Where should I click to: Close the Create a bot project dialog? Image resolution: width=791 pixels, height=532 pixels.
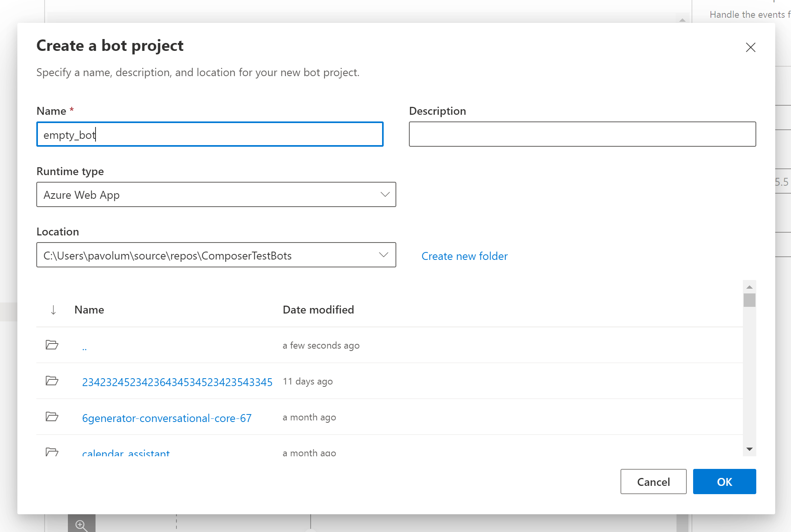pos(750,47)
